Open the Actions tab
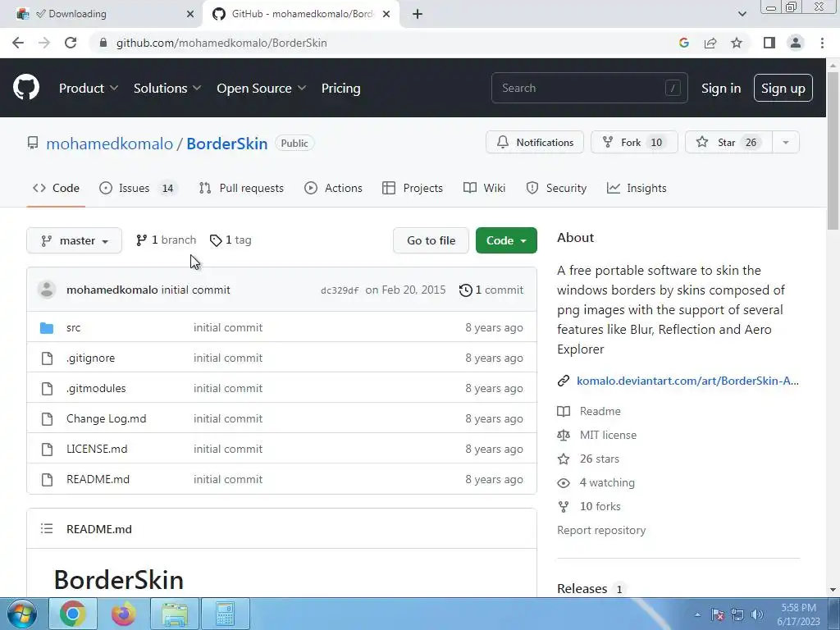 coord(333,188)
